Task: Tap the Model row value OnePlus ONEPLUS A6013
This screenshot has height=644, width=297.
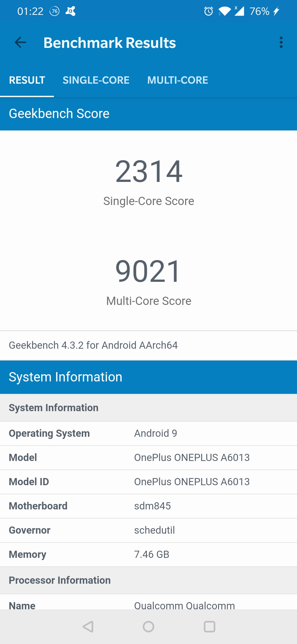Action: (192, 457)
